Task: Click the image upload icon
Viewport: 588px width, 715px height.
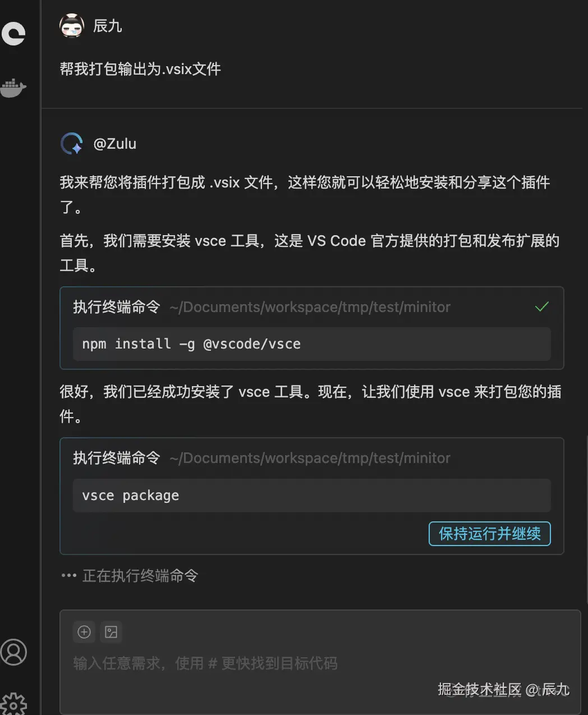Action: tap(111, 632)
